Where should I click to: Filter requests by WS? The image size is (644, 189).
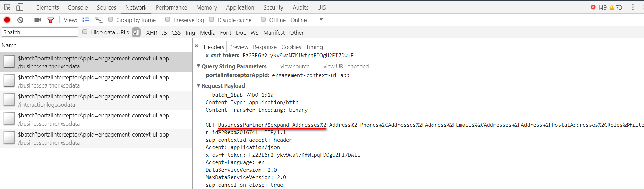pos(254,33)
